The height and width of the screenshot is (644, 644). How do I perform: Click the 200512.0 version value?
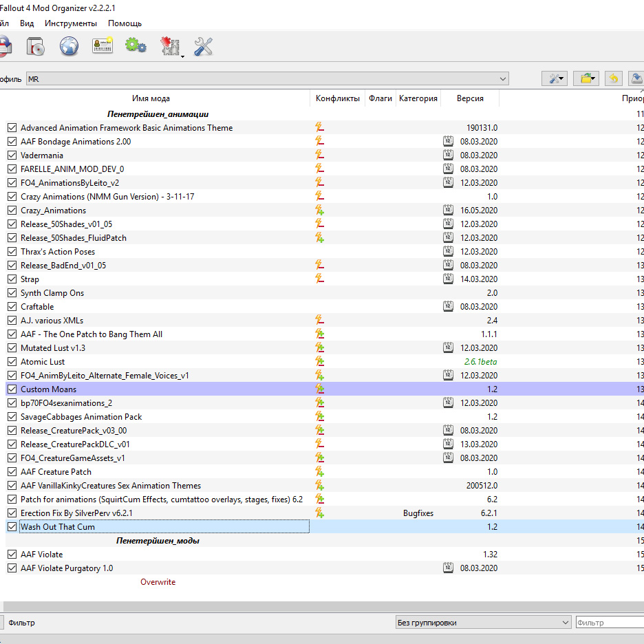[482, 486]
